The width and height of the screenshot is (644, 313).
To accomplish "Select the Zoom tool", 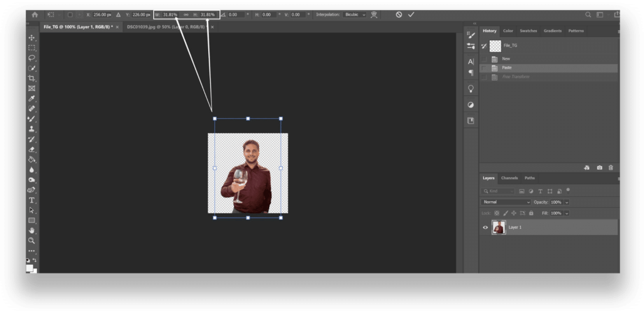I will click(x=31, y=241).
